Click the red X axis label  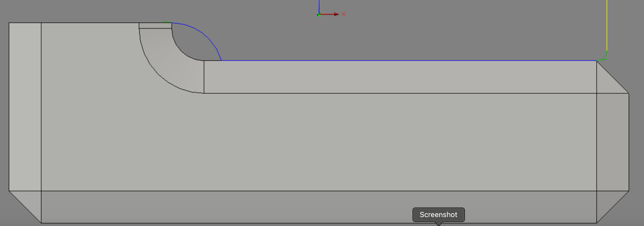coord(344,14)
